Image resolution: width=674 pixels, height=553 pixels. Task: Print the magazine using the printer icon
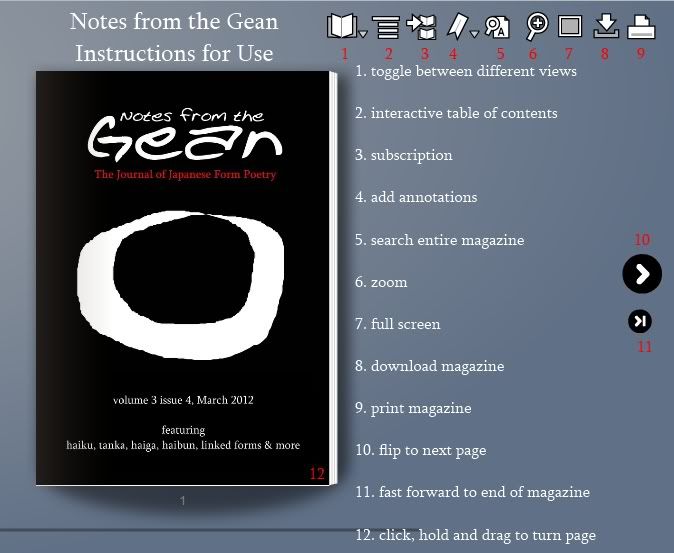coord(641,27)
